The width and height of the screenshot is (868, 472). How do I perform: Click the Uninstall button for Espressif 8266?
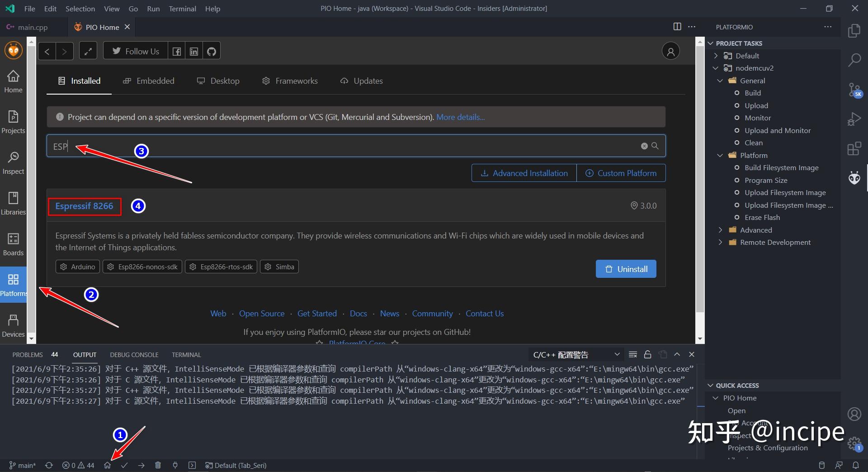pos(626,269)
